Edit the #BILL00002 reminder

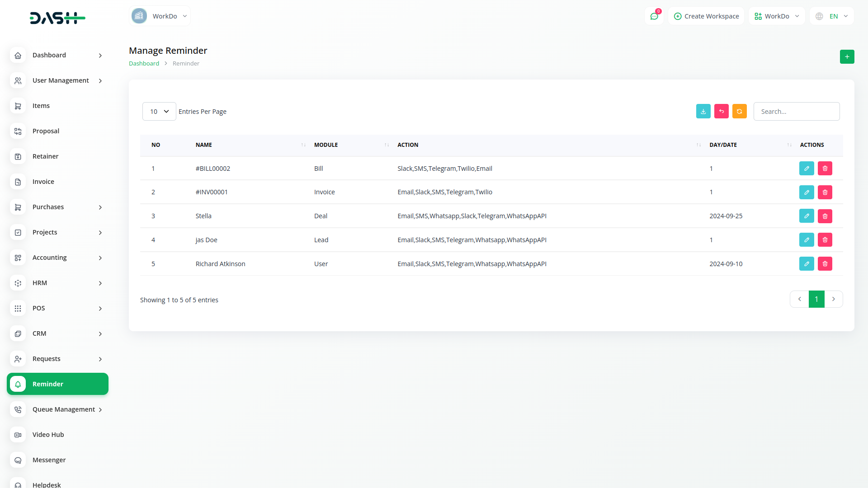pyautogui.click(x=806, y=169)
